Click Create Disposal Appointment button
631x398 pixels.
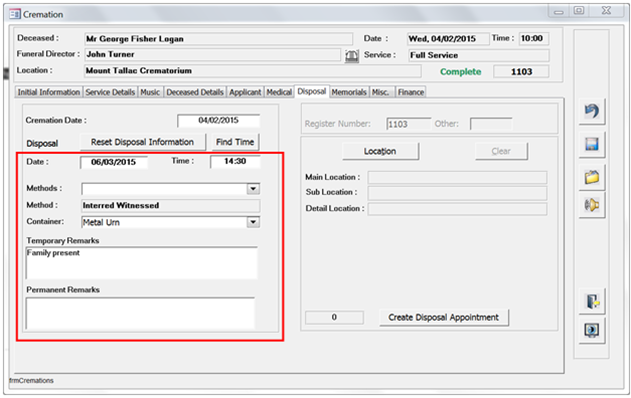443,317
